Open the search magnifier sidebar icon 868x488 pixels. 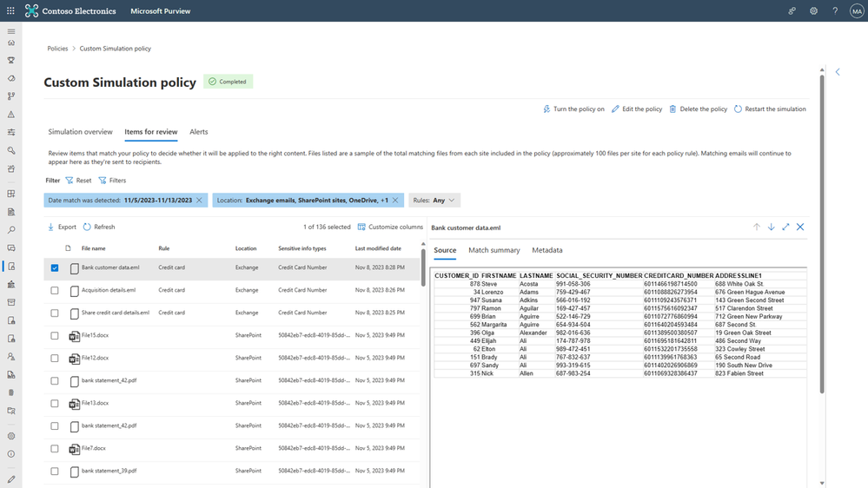(x=11, y=229)
